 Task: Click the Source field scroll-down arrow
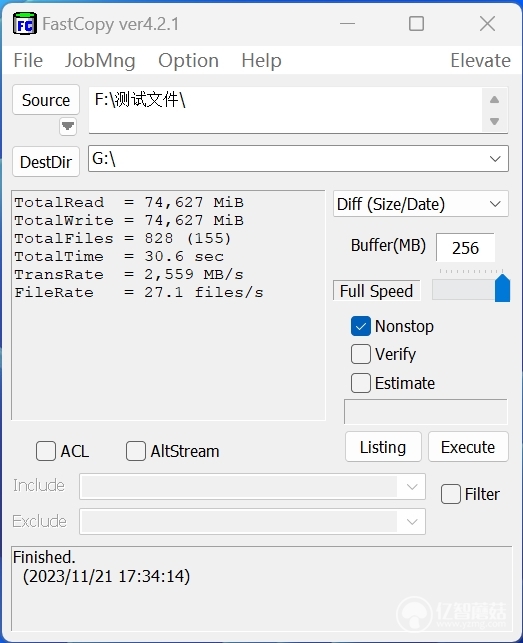coord(495,121)
